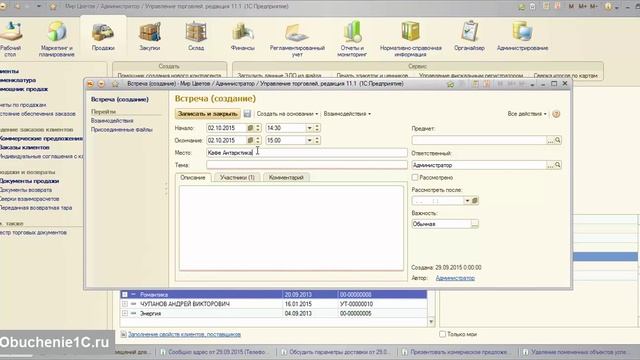Expand the ЧУПАНОВ АНДРЕЙ ВИКТОРОВИЧ row
Screen dimensions: 640x360
[125, 304]
